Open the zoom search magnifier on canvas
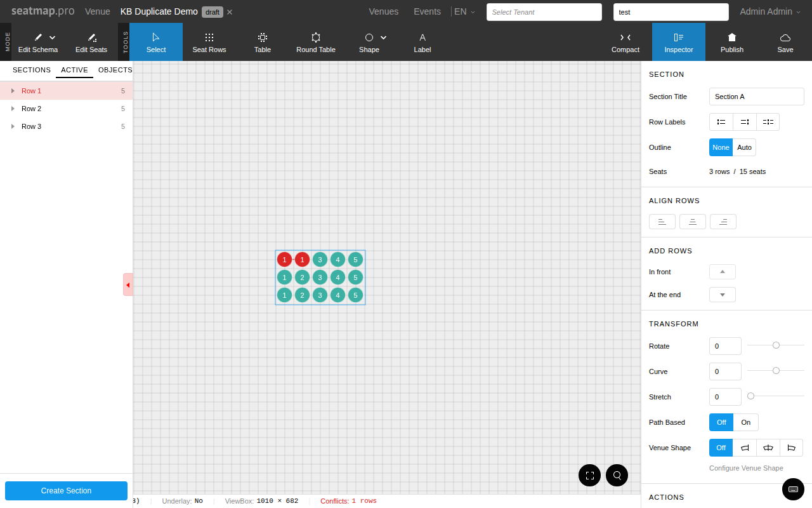This screenshot has width=812, height=508. (617, 475)
